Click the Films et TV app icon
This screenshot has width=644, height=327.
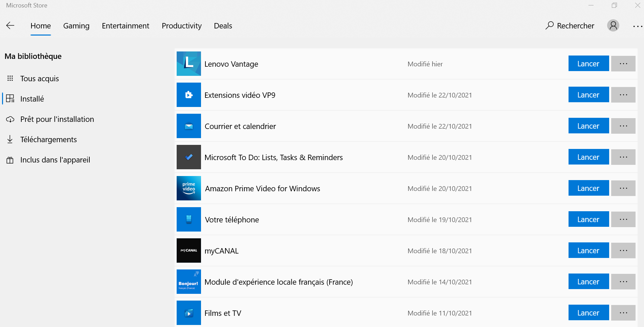tap(189, 313)
